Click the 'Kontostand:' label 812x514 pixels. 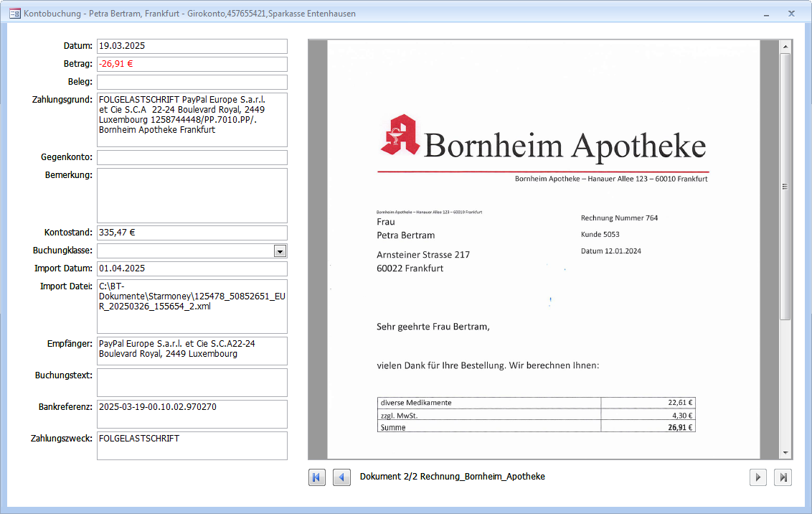coord(68,233)
